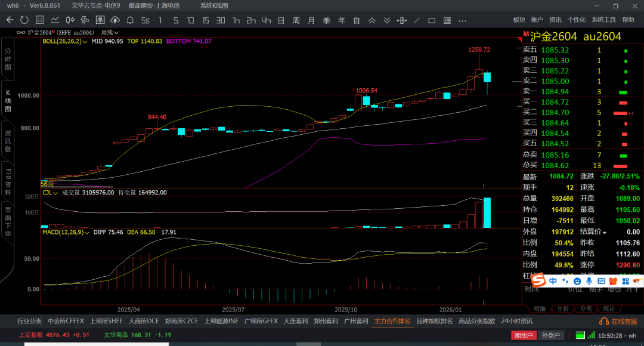Switch to the time-sharing line chart icon
The width and height of the screenshot is (644, 346).
tap(55, 20)
